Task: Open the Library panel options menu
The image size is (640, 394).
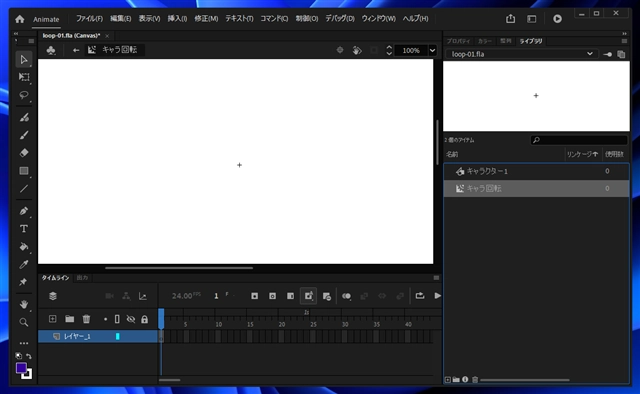Action: (x=624, y=41)
